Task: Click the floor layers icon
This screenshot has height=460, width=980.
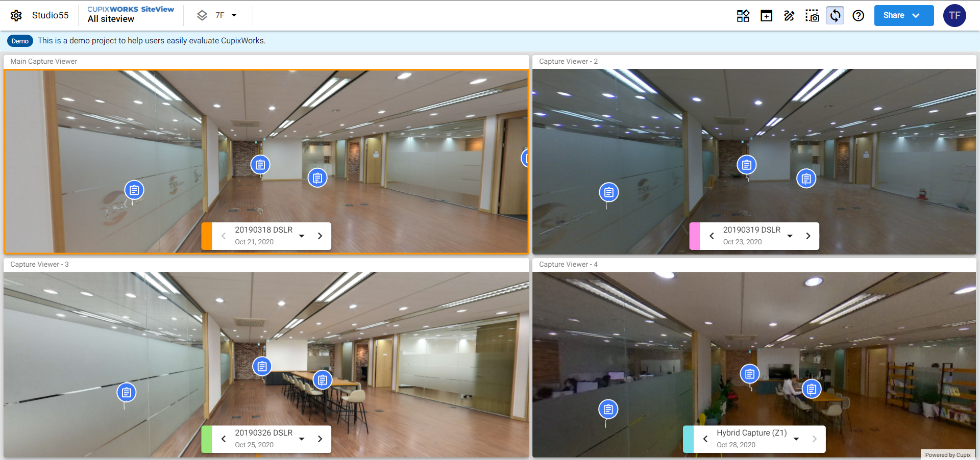Action: [x=202, y=15]
